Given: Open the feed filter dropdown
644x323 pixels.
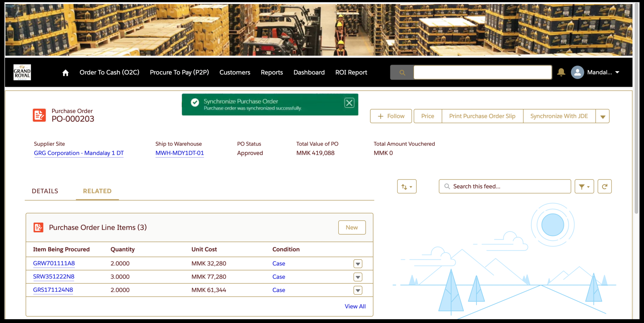Looking at the screenshot, I should 584,187.
